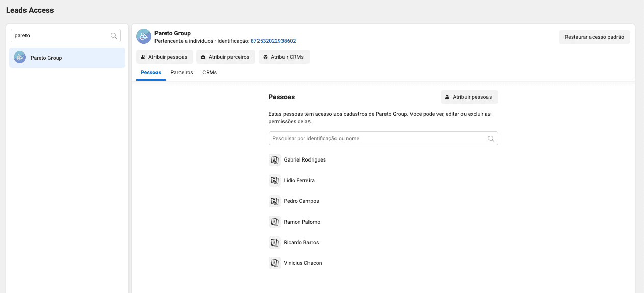The image size is (644, 293).
Task: Open the CRMs tab
Action: click(210, 73)
